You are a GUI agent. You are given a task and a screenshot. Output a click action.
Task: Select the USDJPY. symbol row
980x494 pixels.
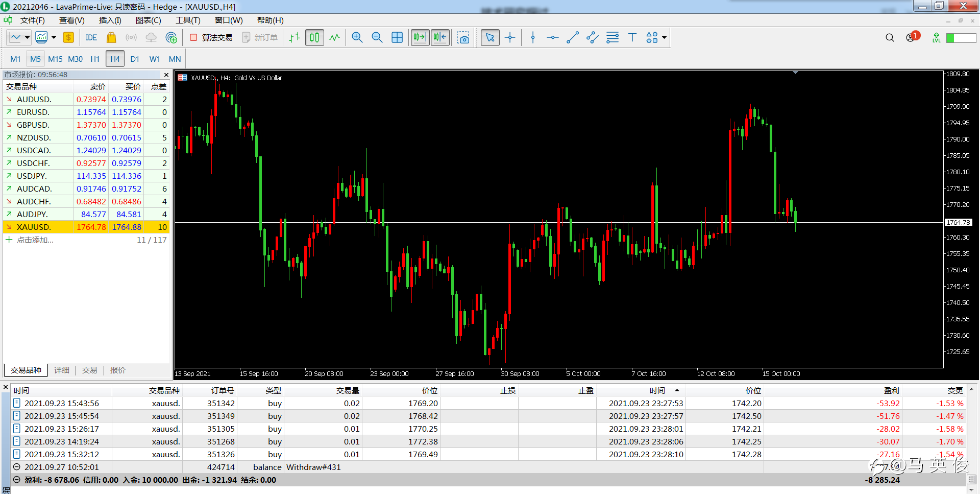click(x=86, y=176)
